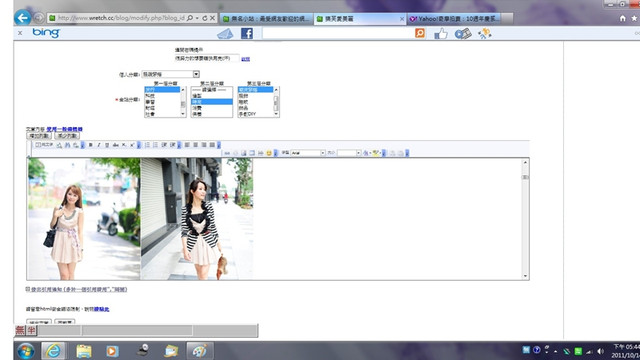This screenshot has height=360, width=640.
Task: Click the source code view button in editor
Action: point(44,145)
